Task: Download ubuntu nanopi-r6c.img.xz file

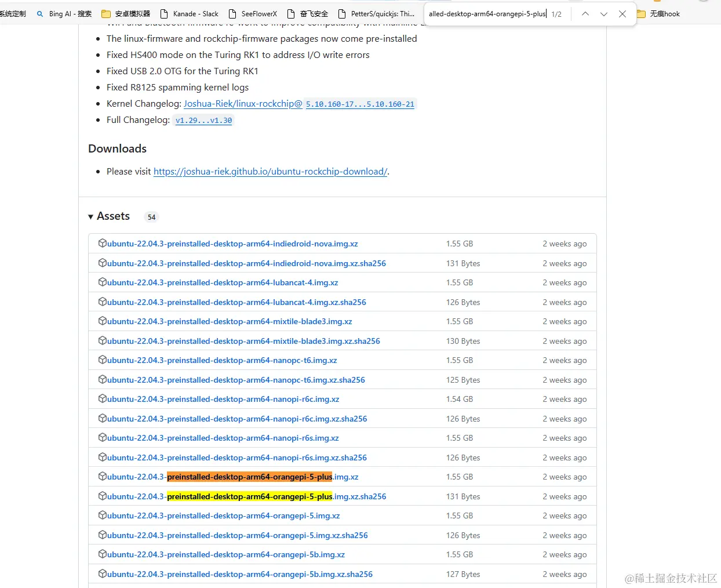Action: click(x=223, y=399)
